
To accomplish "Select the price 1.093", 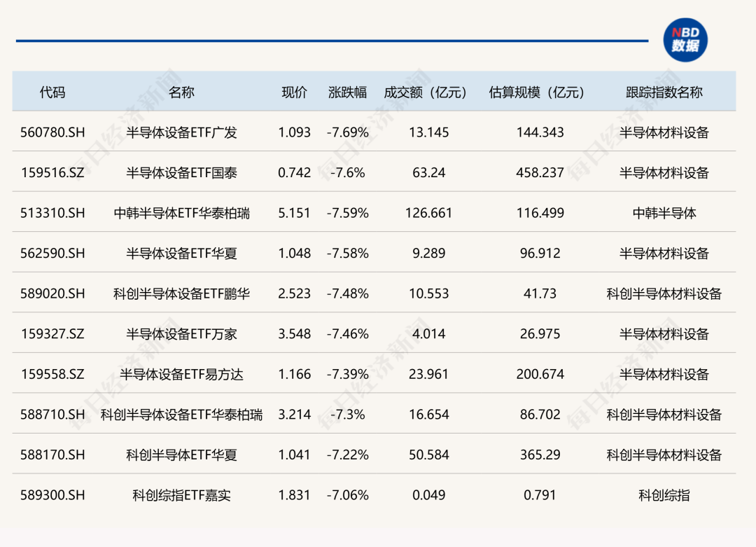I will click(294, 132).
